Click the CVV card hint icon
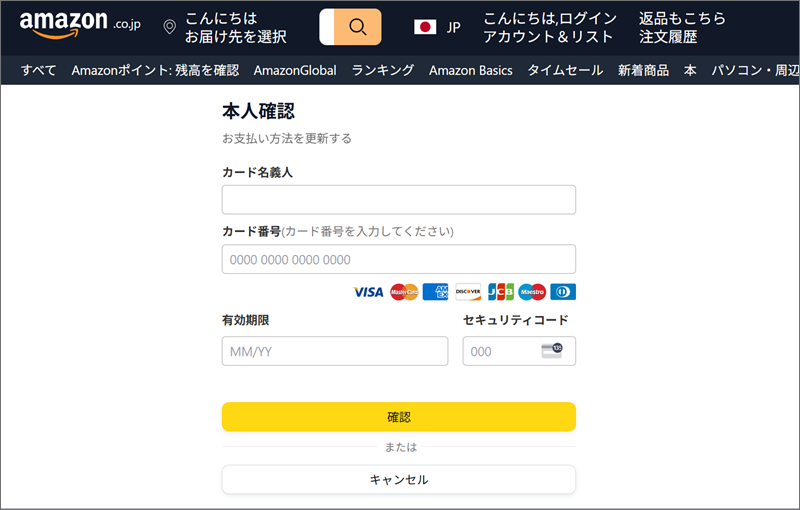This screenshot has height=510, width=800. pos(552,351)
